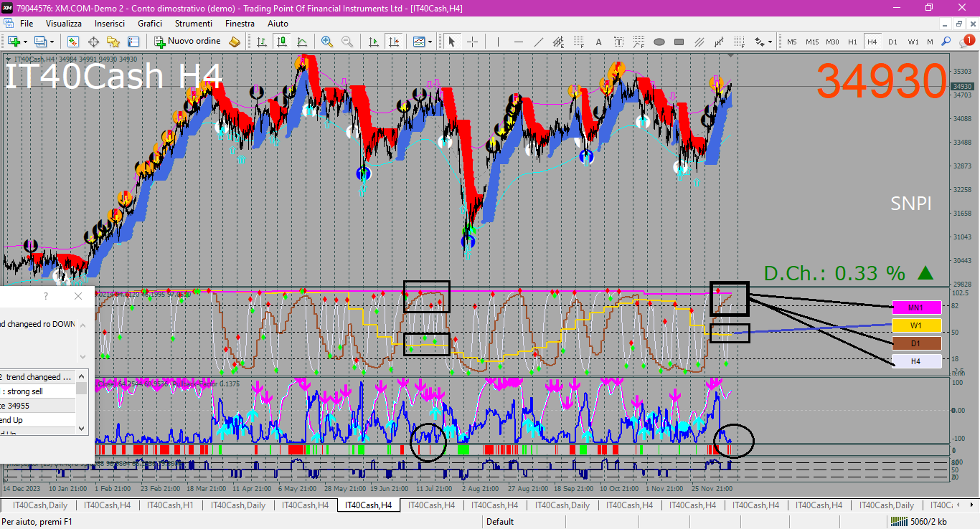
Task: Toggle candlestick chart mode
Action: tap(282, 42)
